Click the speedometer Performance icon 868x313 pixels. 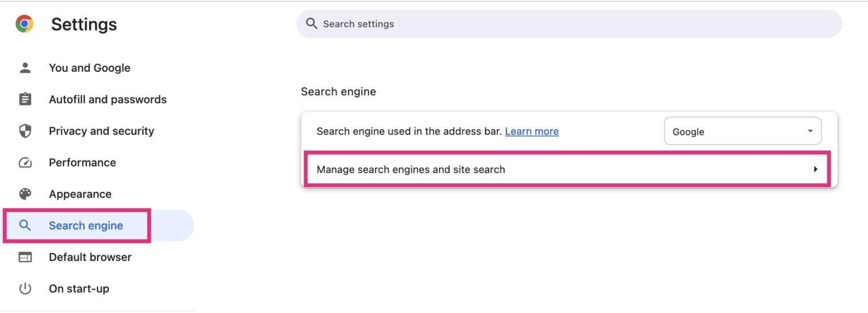coord(25,163)
